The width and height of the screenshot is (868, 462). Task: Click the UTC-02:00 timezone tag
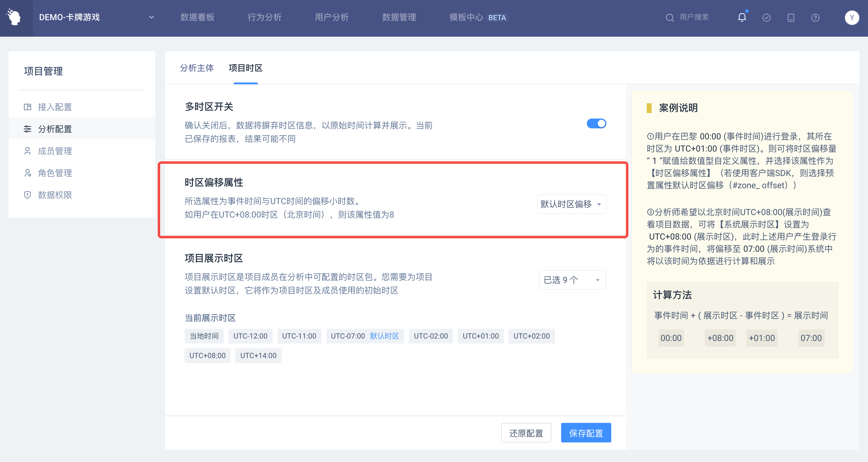(x=431, y=336)
